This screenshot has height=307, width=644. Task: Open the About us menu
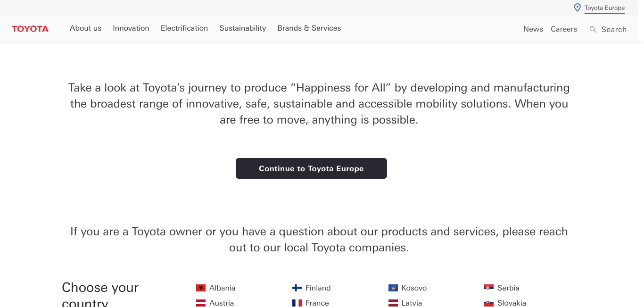click(85, 28)
